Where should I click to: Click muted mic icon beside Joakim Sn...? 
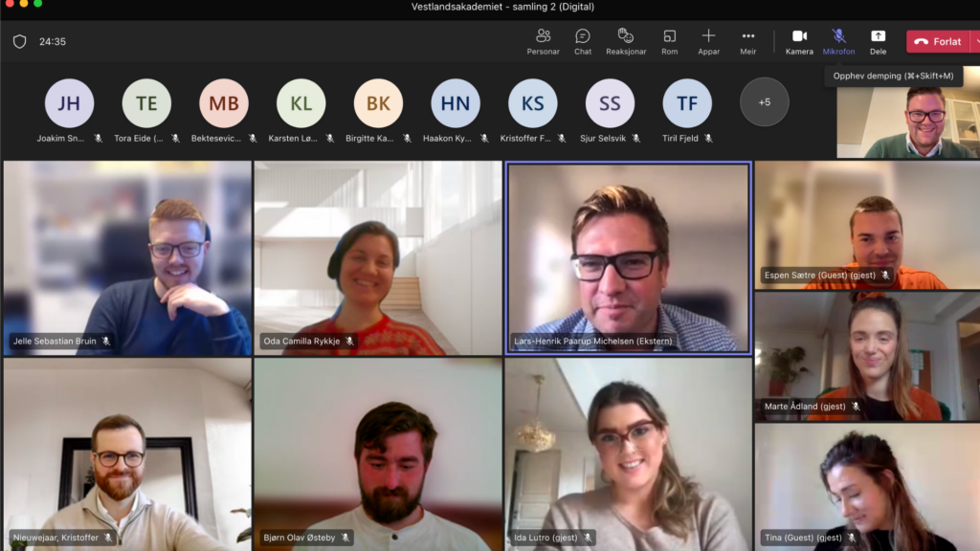point(99,139)
